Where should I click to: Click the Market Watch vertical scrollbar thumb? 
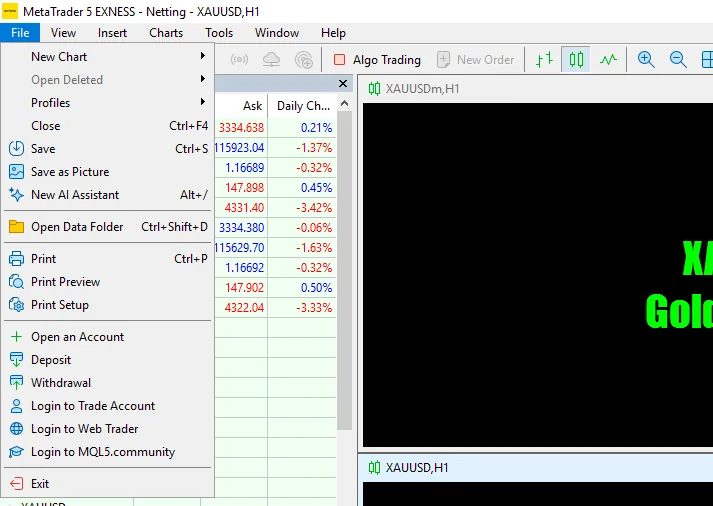coord(345,271)
